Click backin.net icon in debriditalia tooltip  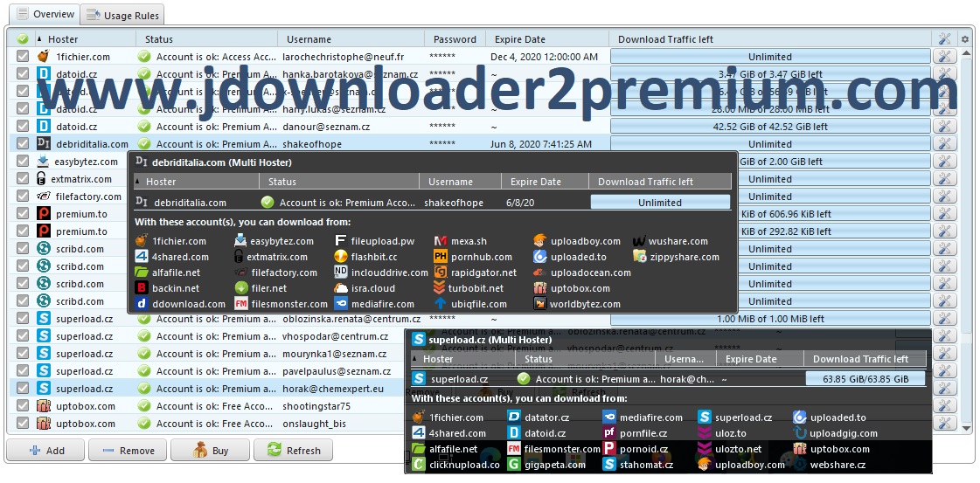pos(142,288)
